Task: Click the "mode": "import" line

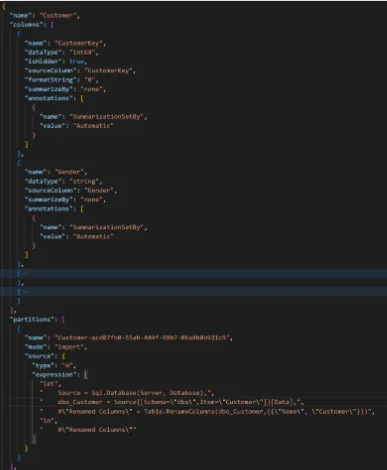Action: click(x=56, y=347)
